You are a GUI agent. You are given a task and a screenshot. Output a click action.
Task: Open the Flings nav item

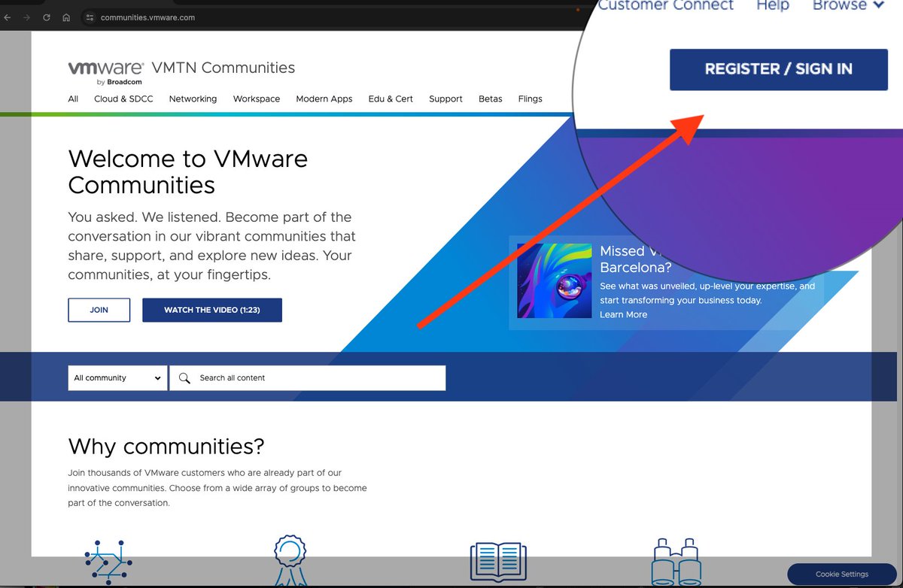point(530,99)
